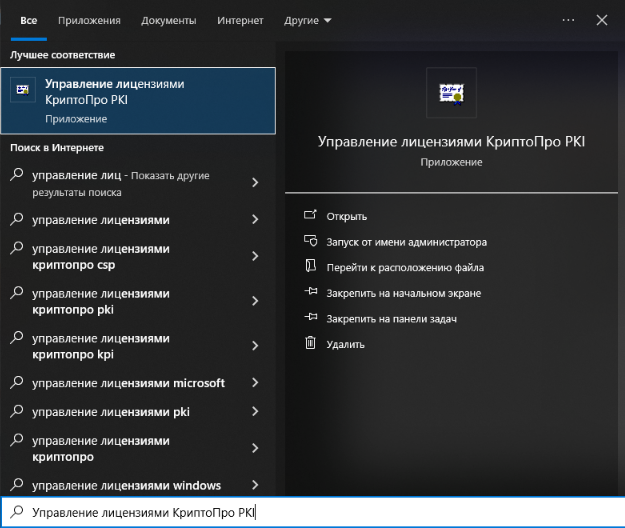The image size is (625, 528).
Task: Switch to the Приложения tab
Action: point(89,20)
